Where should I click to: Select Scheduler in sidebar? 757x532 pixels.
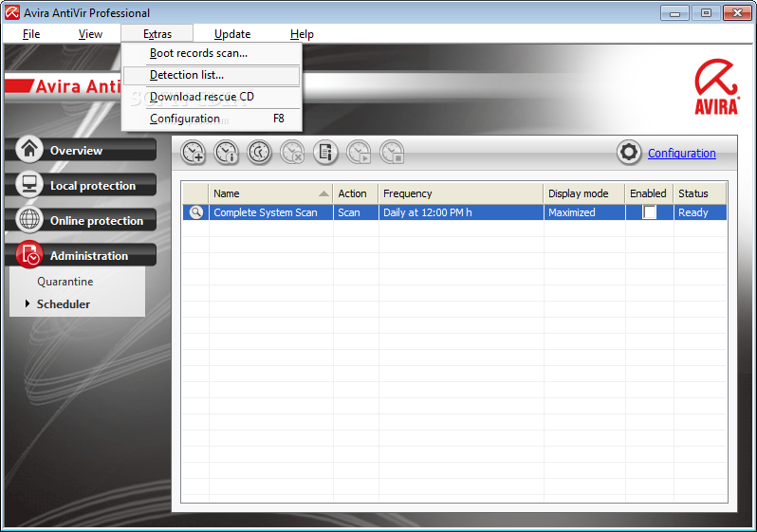pyautogui.click(x=64, y=304)
